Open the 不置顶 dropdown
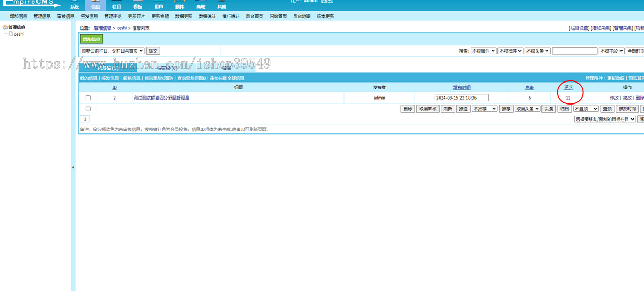This screenshot has height=291, width=644. click(x=586, y=109)
